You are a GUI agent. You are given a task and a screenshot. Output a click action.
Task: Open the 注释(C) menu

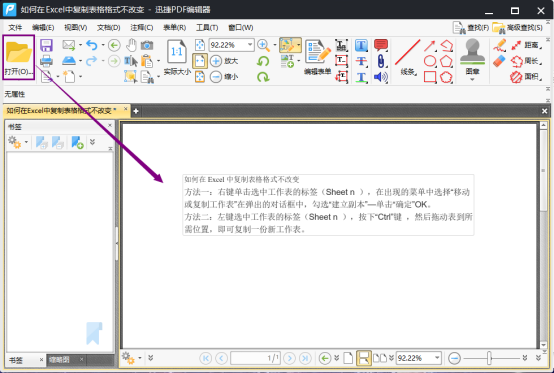(141, 28)
